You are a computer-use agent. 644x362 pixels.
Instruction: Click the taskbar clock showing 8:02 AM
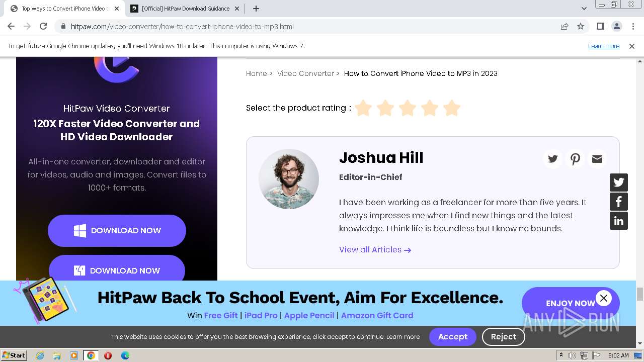tap(618, 355)
